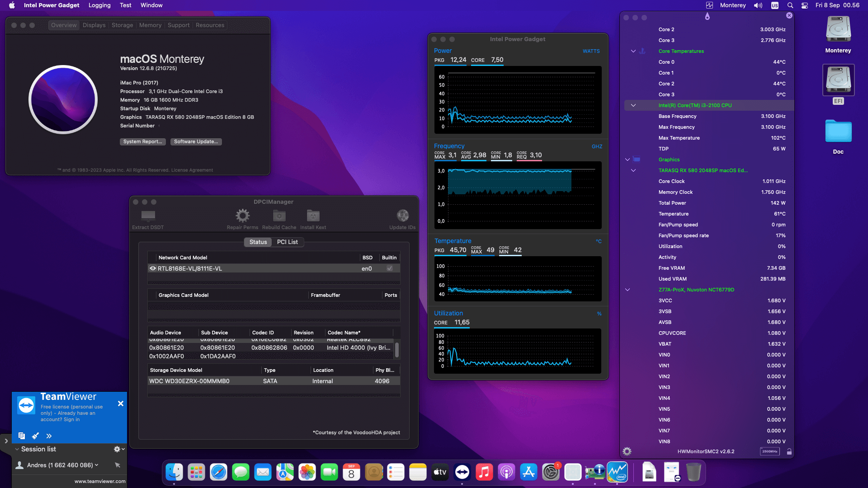Open System Preferences in the Dock
The image size is (868, 488).
click(551, 473)
